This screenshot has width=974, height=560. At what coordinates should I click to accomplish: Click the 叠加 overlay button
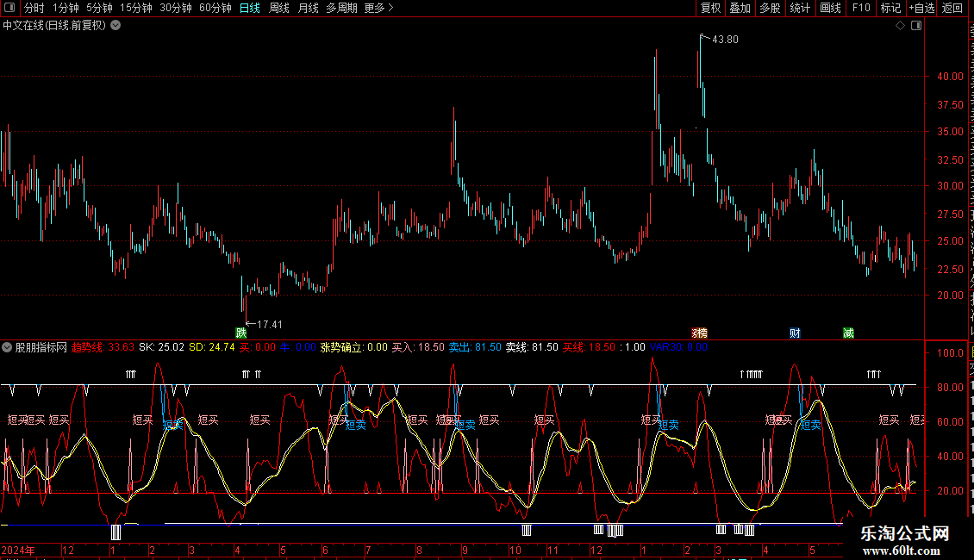[x=740, y=8]
